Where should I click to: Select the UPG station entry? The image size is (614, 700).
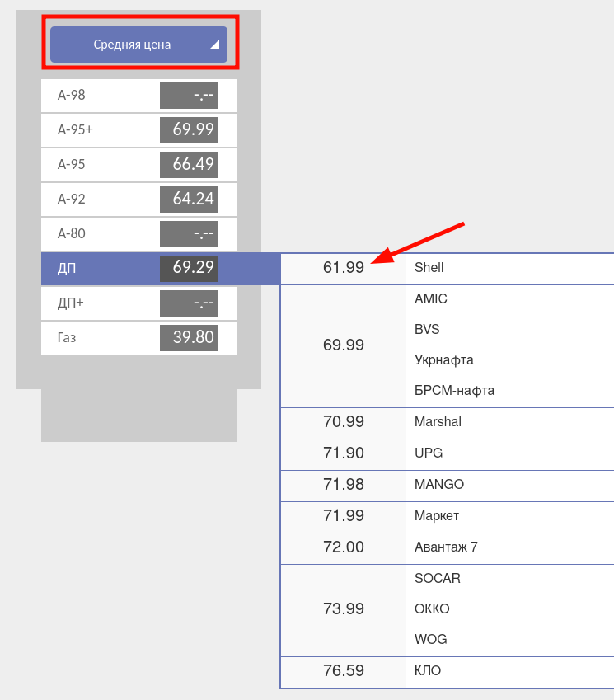click(x=428, y=453)
